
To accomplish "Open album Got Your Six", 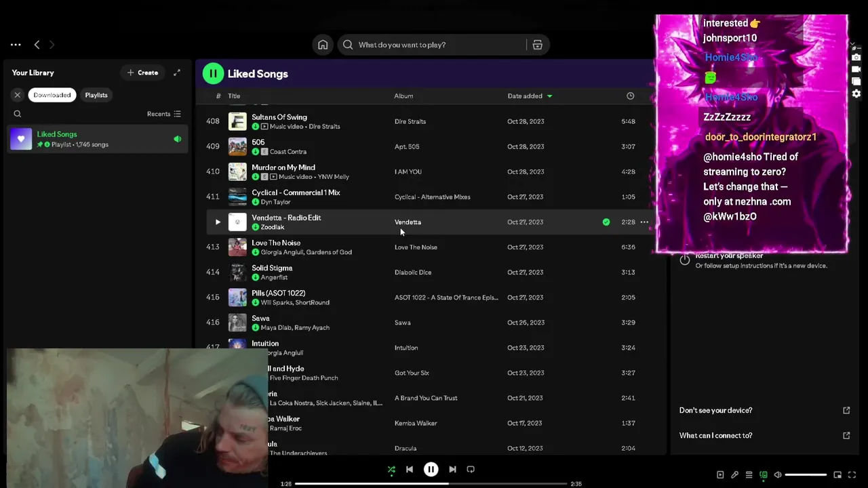I will pyautogui.click(x=412, y=373).
